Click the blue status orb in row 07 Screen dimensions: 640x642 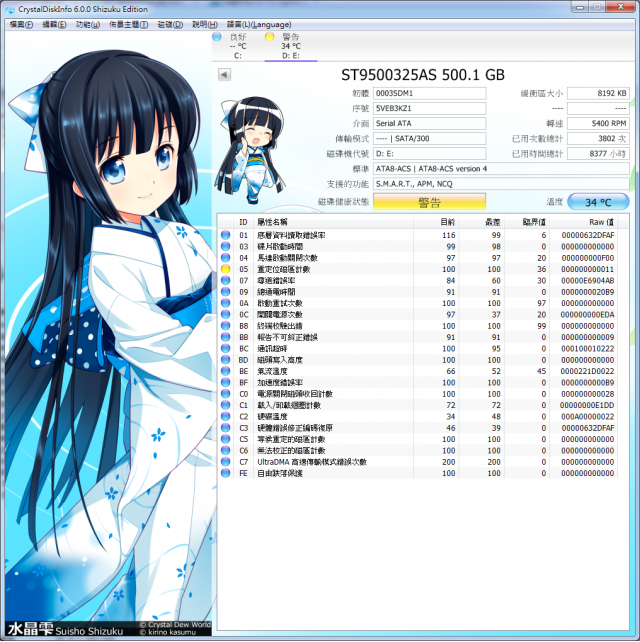tap(225, 280)
